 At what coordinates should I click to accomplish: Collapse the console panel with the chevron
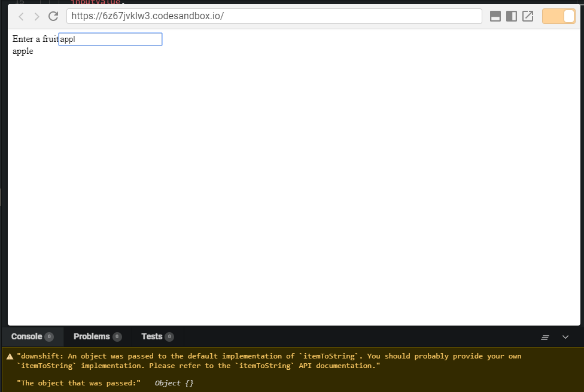pos(565,337)
